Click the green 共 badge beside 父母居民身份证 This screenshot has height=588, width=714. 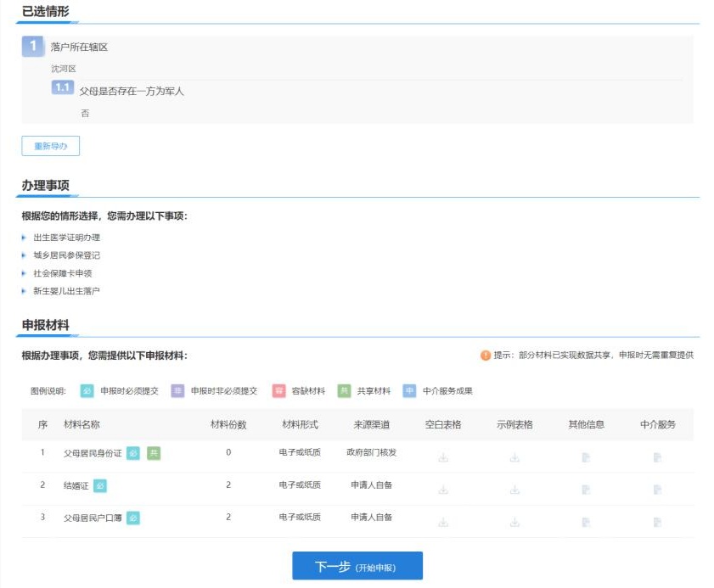pos(153,453)
